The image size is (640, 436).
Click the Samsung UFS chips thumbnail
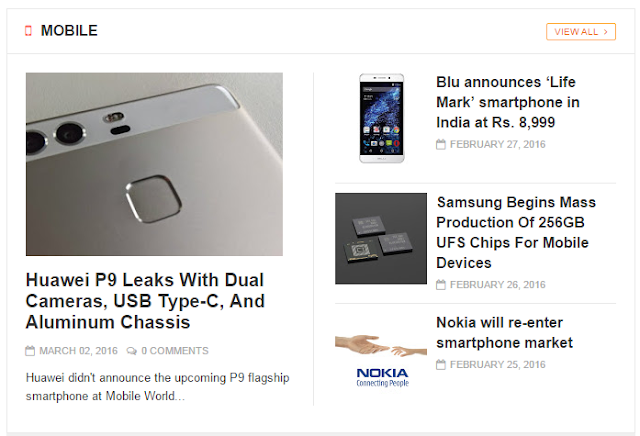[381, 238]
